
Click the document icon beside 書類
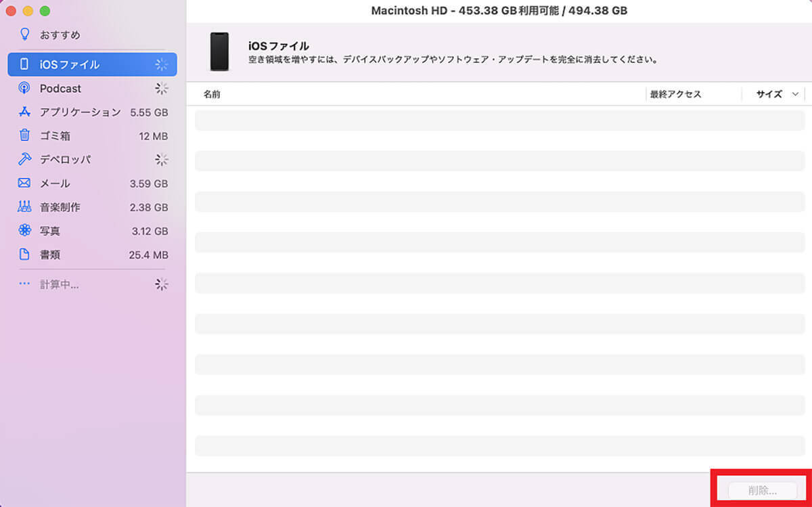click(24, 255)
